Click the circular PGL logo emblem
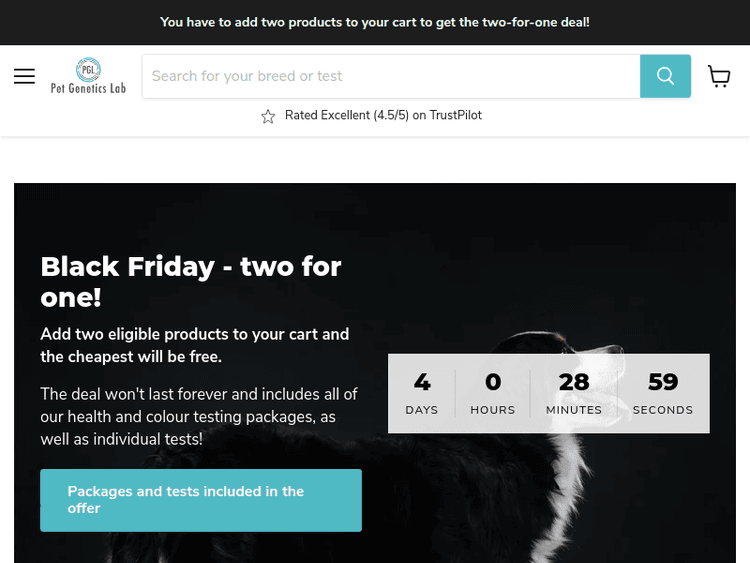750x563 pixels. 88,68
